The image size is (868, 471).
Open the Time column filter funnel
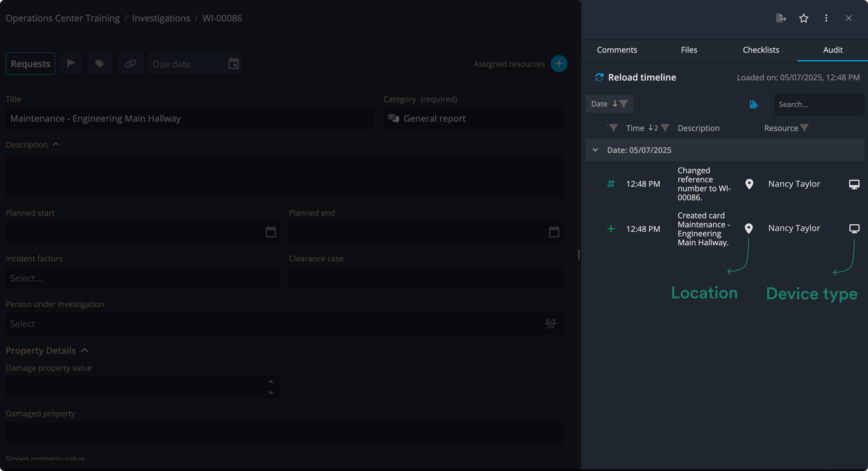click(665, 128)
